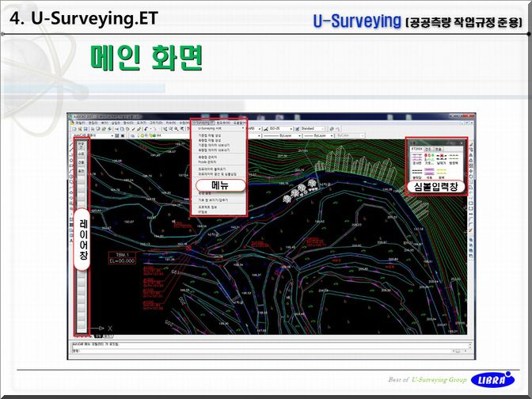Select second tab in symbol input palette

pyautogui.click(x=428, y=149)
